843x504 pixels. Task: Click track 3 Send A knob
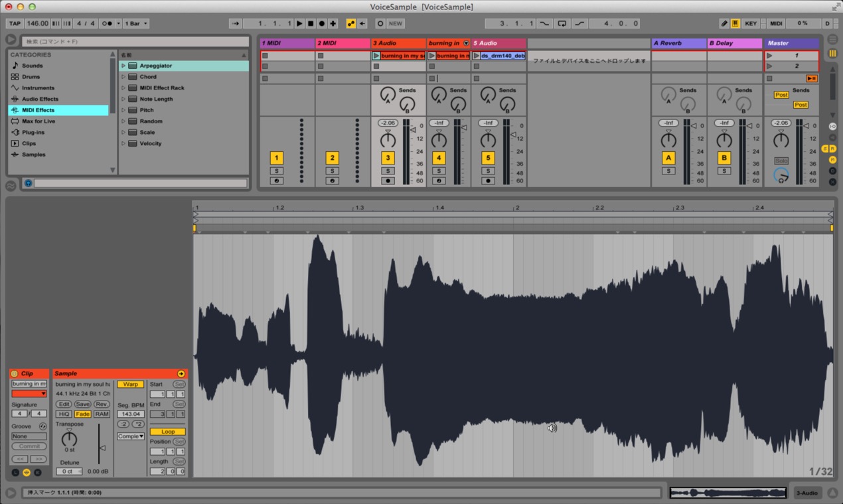388,95
